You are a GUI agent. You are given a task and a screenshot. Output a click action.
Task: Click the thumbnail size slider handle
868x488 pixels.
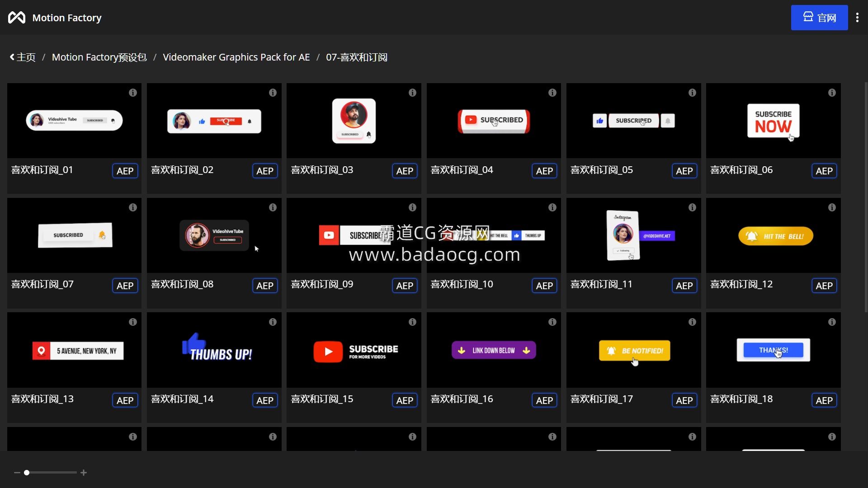tap(27, 473)
